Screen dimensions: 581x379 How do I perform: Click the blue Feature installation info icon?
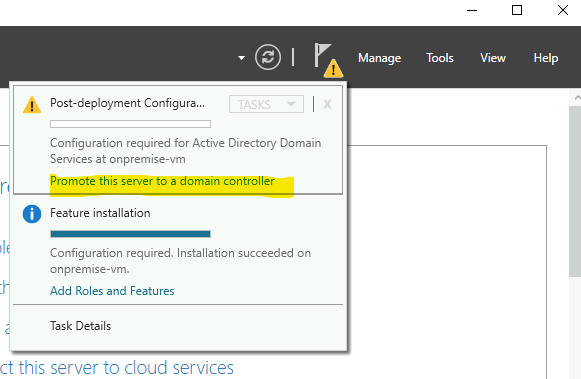tap(32, 214)
